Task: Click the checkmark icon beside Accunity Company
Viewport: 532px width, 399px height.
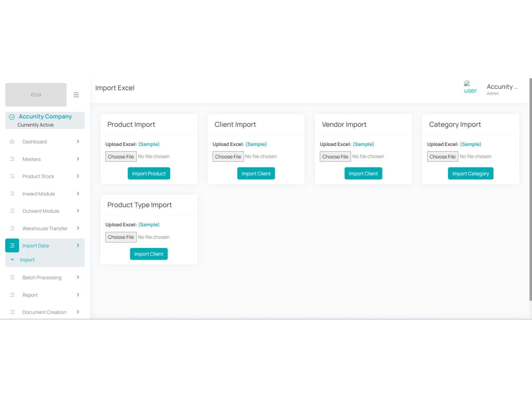Action: click(x=11, y=117)
